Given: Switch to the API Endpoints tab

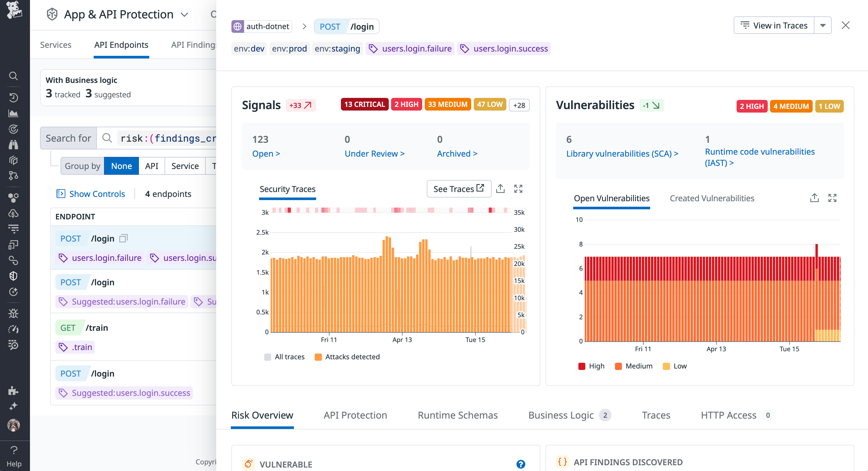Looking at the screenshot, I should [121, 44].
